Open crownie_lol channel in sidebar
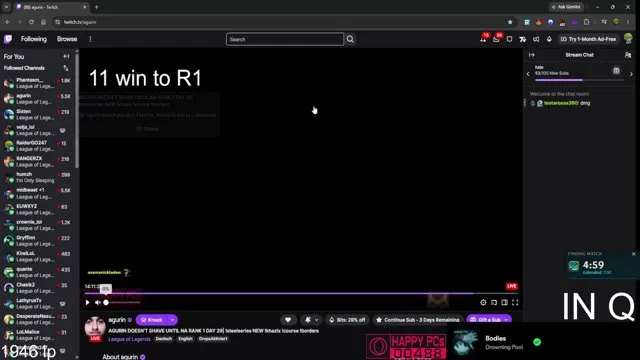The width and height of the screenshot is (640, 360). tap(38, 225)
